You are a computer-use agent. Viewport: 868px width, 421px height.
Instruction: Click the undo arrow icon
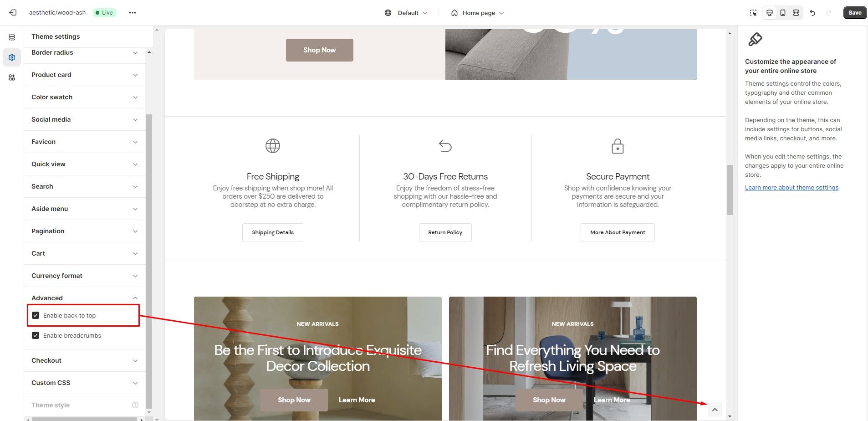tap(812, 13)
